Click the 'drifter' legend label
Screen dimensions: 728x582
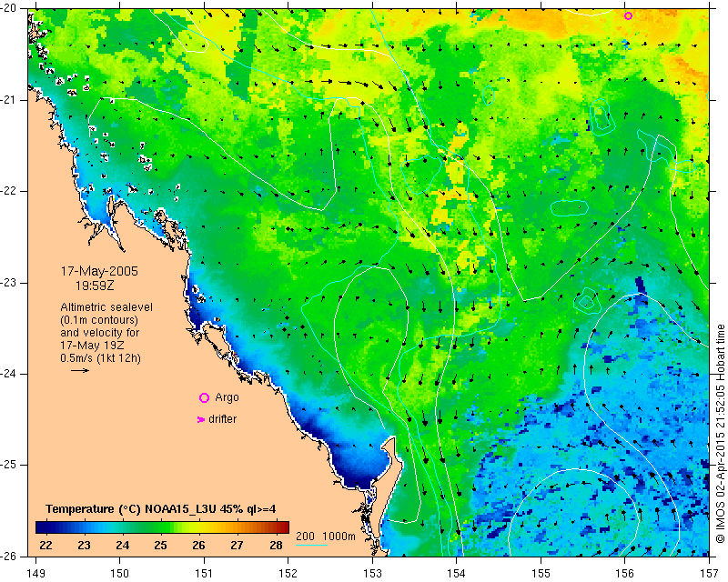tap(222, 419)
